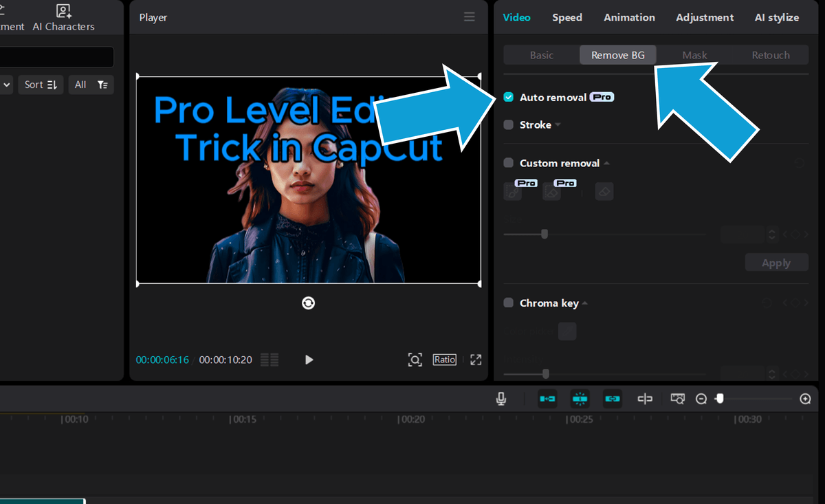Image resolution: width=825 pixels, height=504 pixels.
Task: Switch to the Basic sub-tab
Action: (x=542, y=55)
